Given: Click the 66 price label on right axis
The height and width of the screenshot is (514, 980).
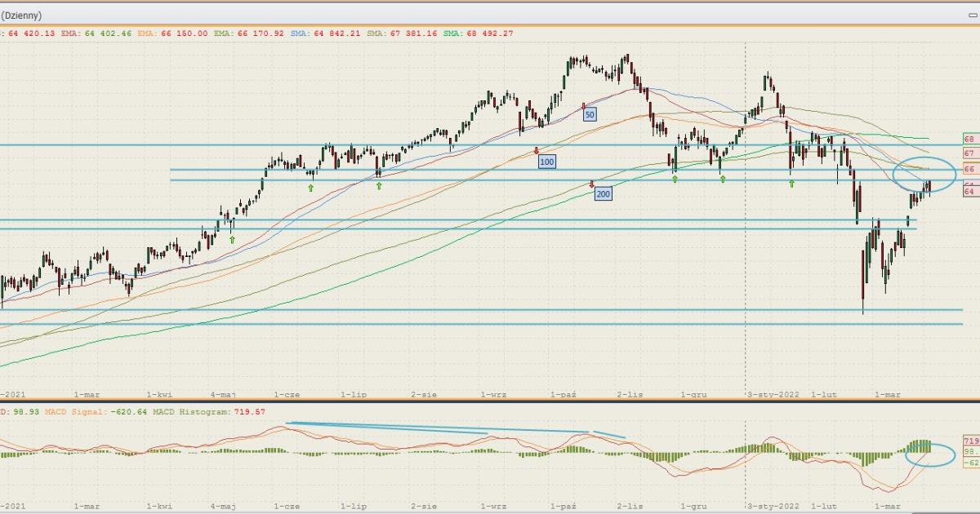Looking at the screenshot, I should coord(970,169).
